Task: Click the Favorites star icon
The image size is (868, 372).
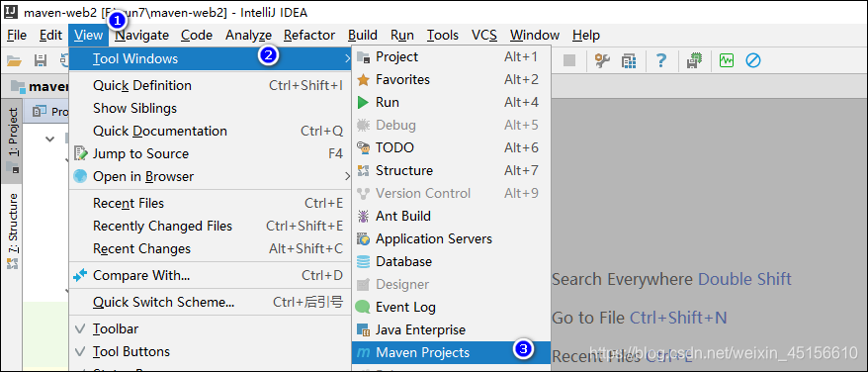Action: click(x=363, y=80)
